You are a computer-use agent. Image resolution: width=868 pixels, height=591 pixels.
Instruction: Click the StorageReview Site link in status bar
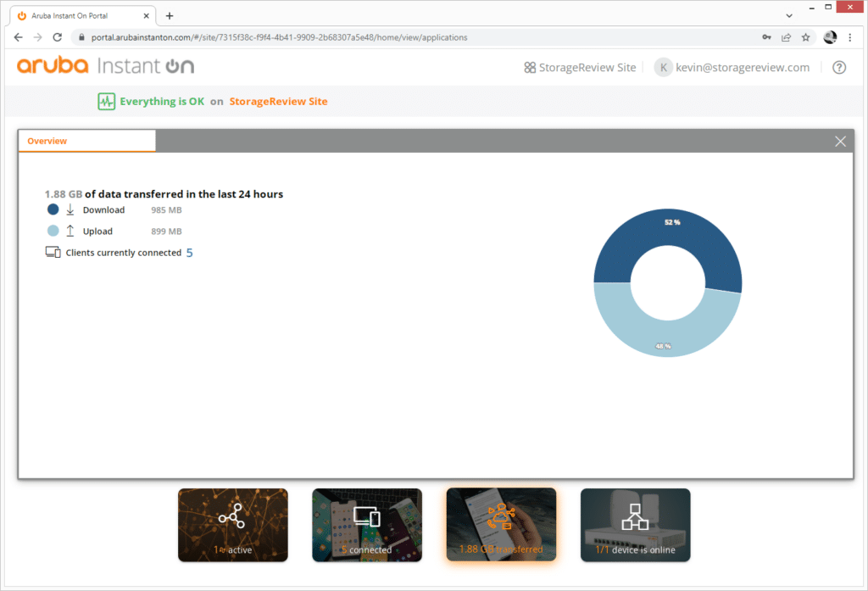pos(278,102)
